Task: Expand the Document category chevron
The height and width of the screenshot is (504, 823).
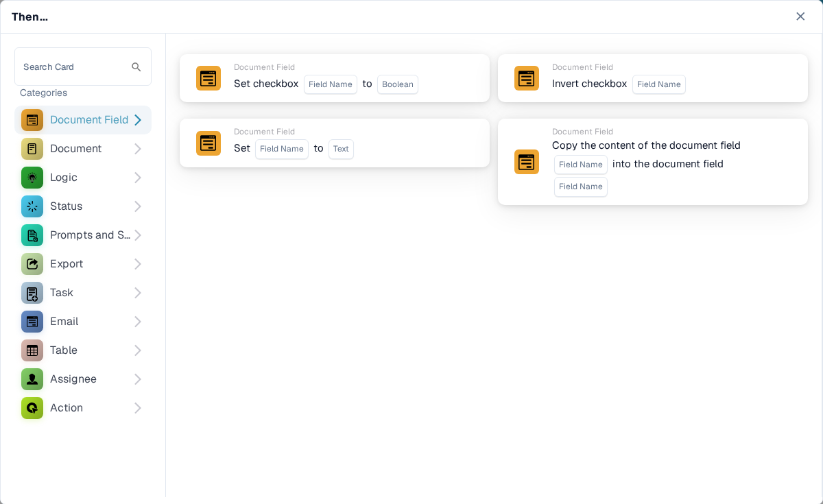Action: (x=138, y=149)
